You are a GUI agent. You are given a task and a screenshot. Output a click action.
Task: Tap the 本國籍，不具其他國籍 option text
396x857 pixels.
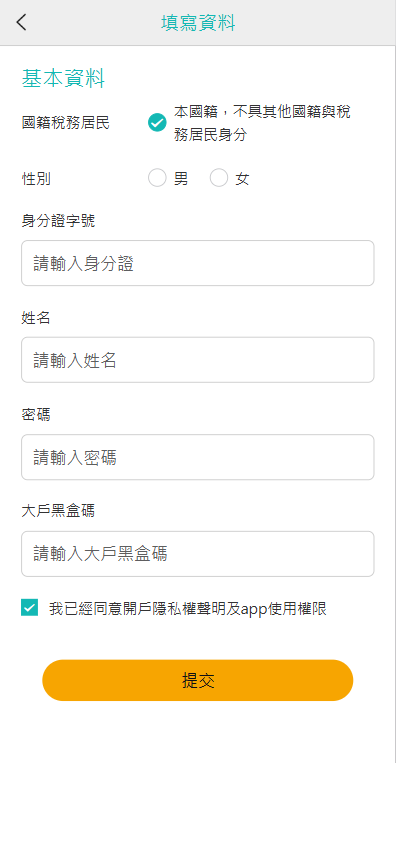[x=262, y=124]
